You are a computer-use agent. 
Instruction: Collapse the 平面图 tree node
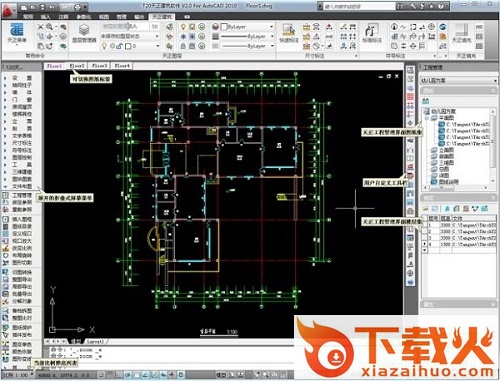(x=427, y=118)
